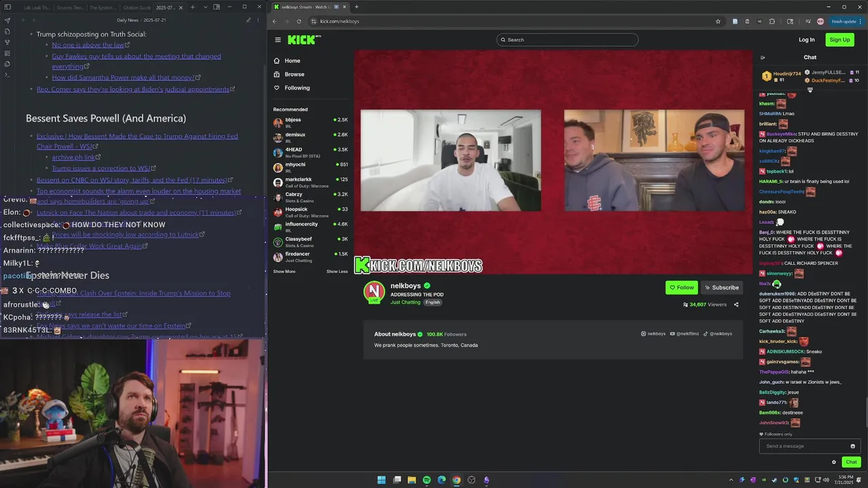Switch to the Sources Template tab in Obsidian
The image size is (868, 488).
tap(71, 7)
